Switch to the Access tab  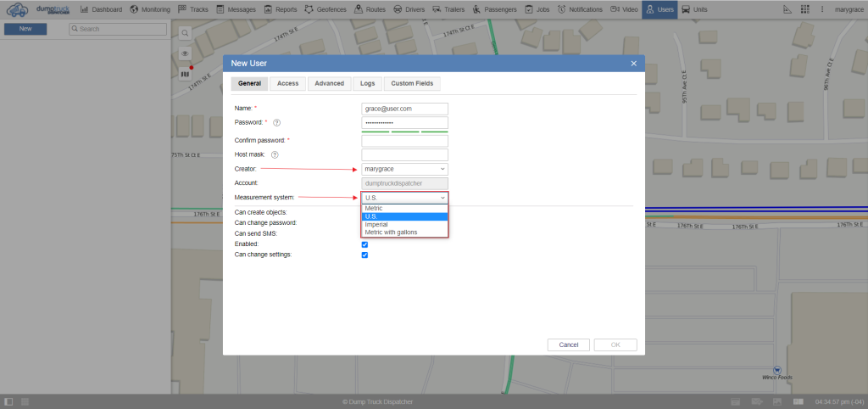[287, 83]
